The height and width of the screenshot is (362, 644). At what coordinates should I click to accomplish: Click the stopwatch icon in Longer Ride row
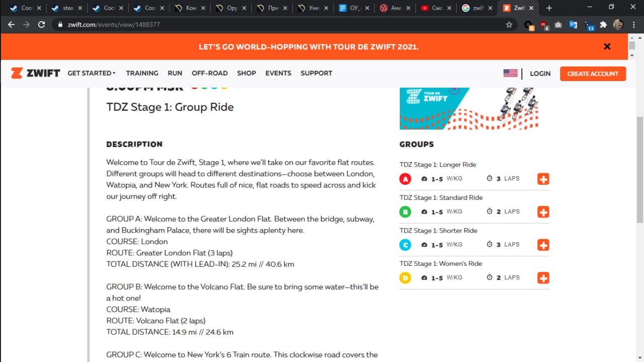[490, 178]
